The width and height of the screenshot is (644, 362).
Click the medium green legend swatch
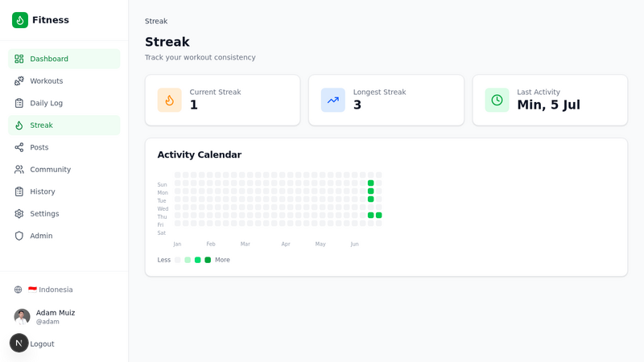point(197,260)
